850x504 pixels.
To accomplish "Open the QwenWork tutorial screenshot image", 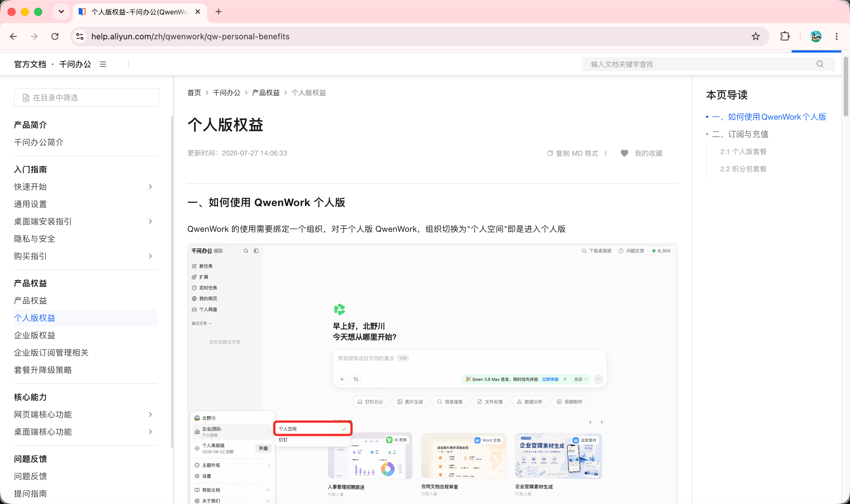I will click(432, 374).
